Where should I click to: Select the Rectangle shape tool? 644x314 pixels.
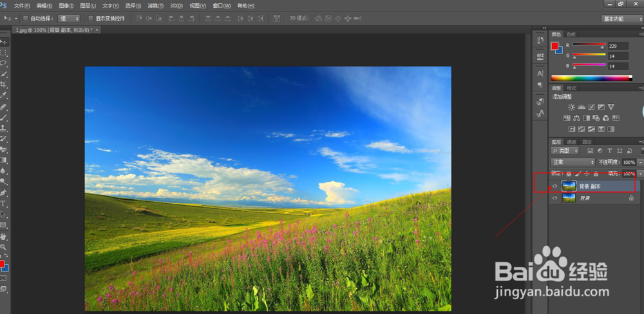(x=3, y=225)
